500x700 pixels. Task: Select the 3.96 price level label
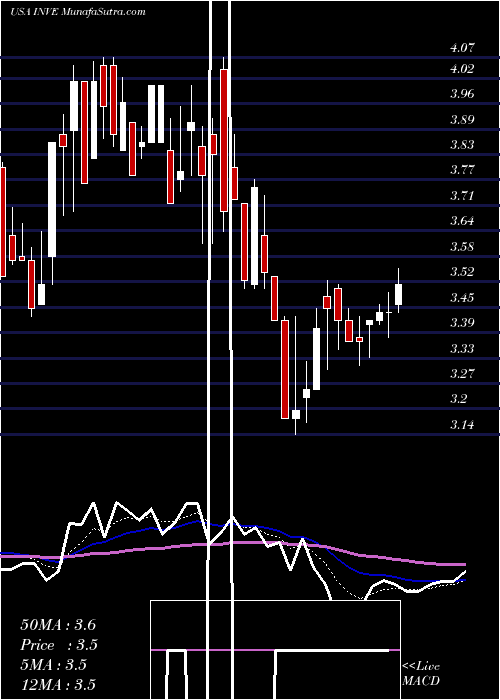click(x=462, y=94)
